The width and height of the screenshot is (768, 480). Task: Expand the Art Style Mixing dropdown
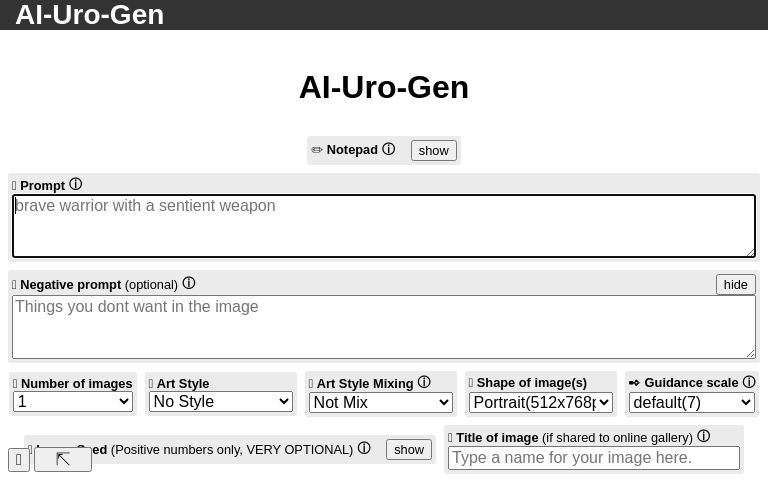(x=381, y=402)
